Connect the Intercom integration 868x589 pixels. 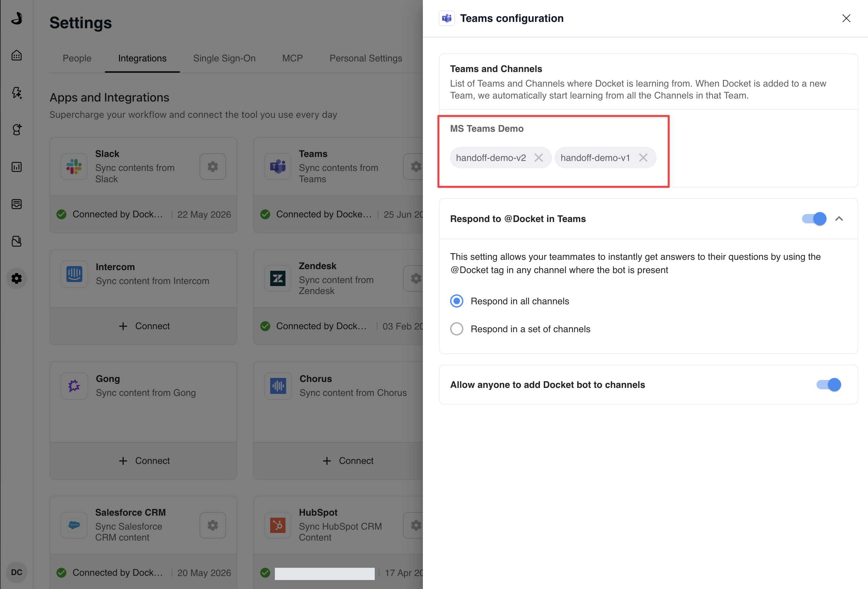[x=143, y=326]
